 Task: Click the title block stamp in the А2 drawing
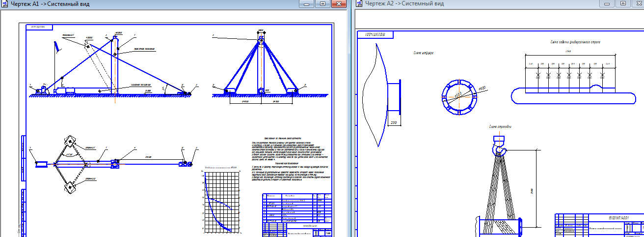point(599,225)
